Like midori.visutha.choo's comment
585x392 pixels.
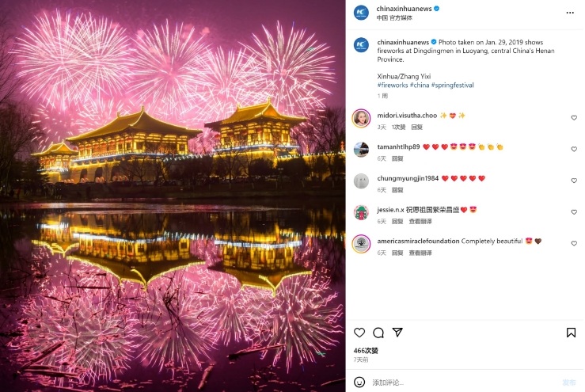pyautogui.click(x=574, y=117)
